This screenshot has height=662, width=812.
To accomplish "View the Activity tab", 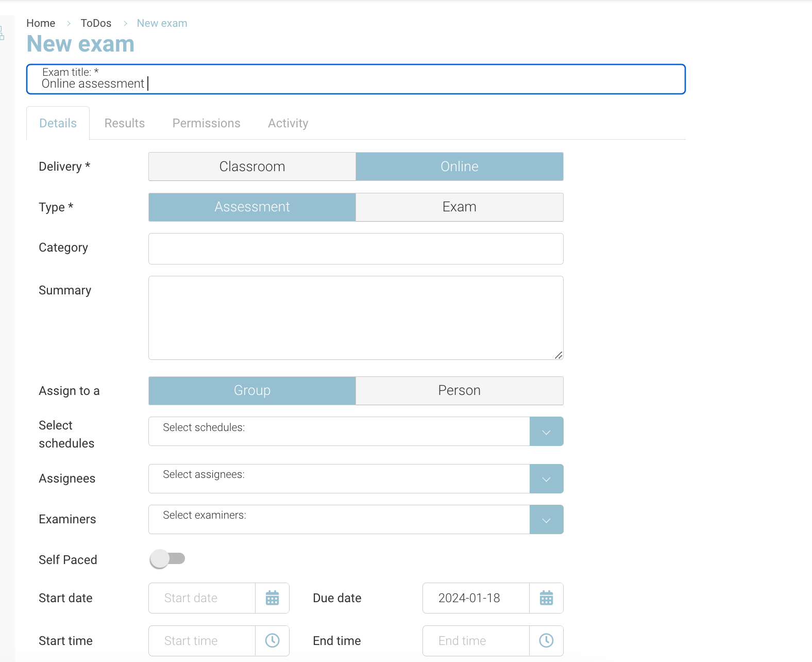I will pyautogui.click(x=288, y=123).
